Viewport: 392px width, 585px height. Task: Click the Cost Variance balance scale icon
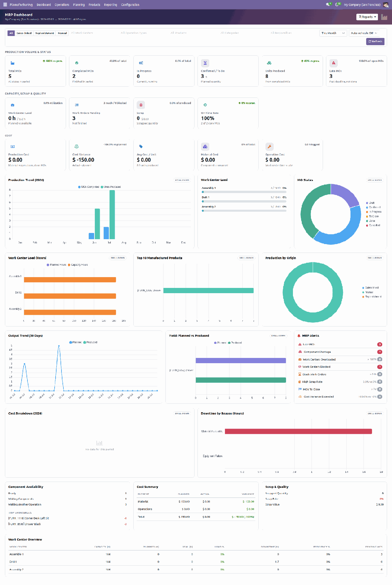tap(77, 147)
